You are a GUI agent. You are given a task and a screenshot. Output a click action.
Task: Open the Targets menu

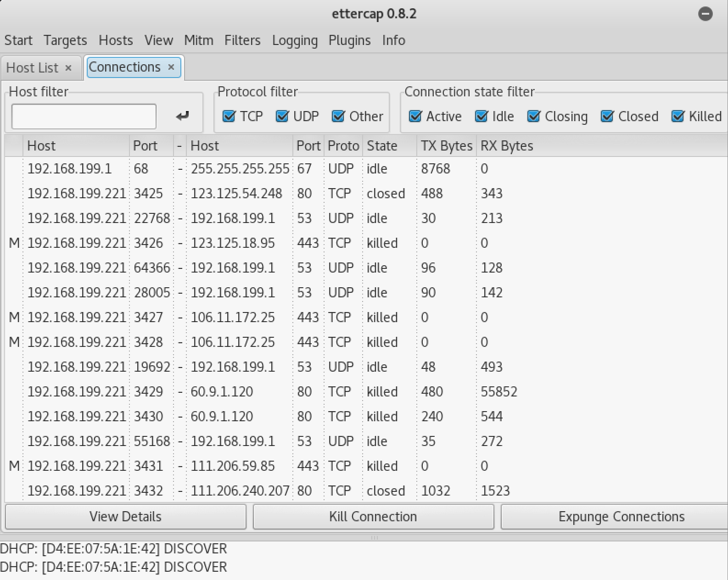[x=65, y=40]
